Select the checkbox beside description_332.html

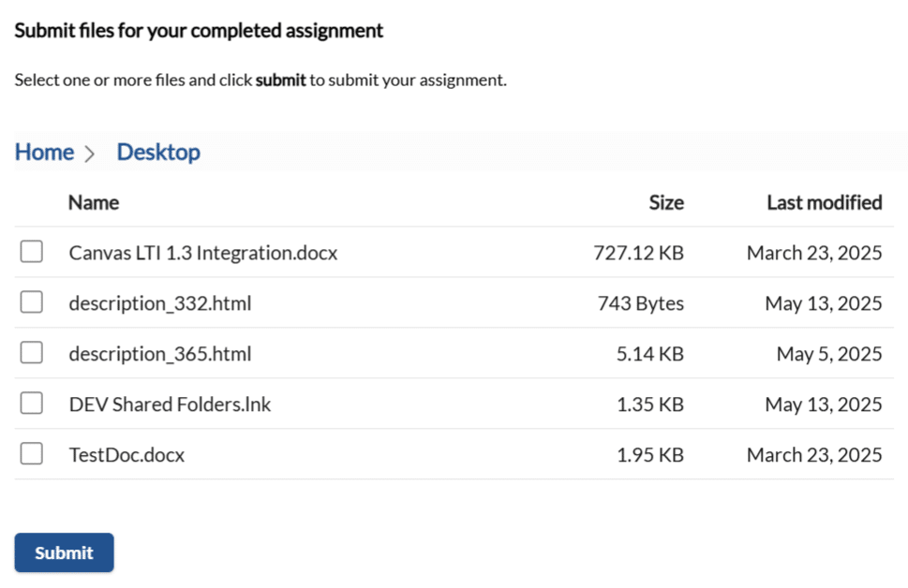click(31, 301)
